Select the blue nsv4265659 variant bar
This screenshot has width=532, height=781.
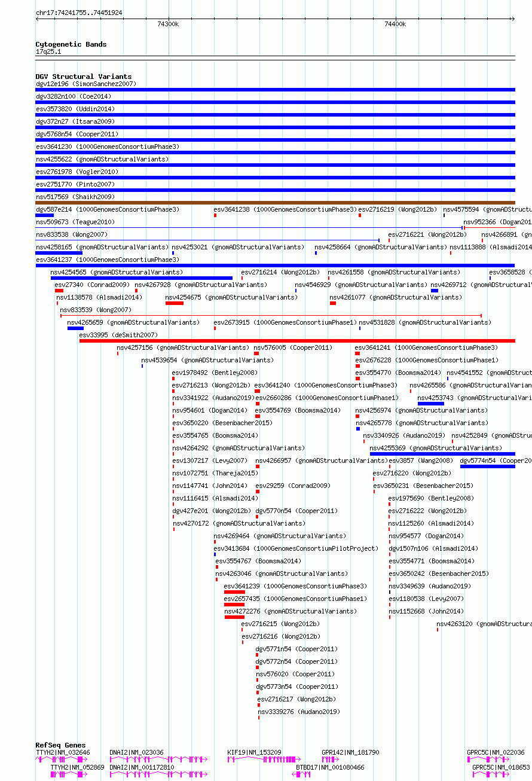75,328
